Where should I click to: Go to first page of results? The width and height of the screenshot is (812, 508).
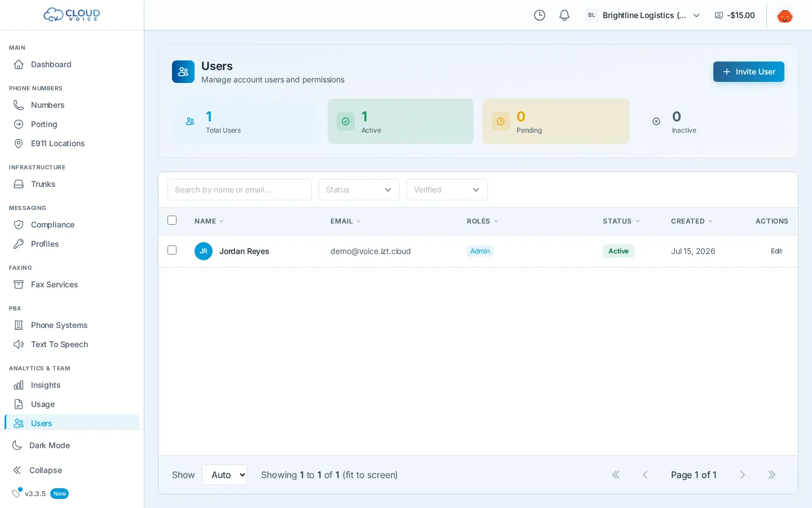616,475
